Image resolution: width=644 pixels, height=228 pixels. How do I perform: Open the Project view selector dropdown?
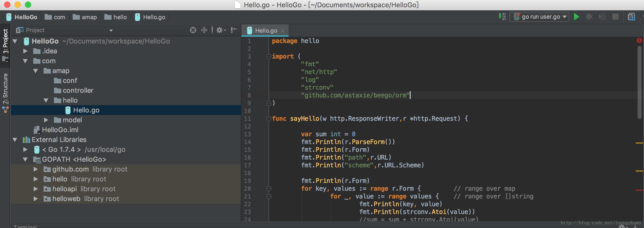click(x=111, y=31)
